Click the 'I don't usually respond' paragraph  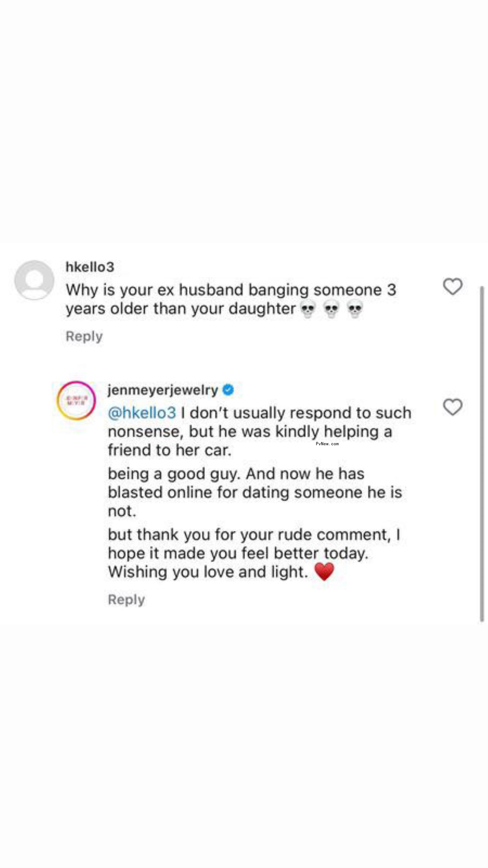(260, 431)
